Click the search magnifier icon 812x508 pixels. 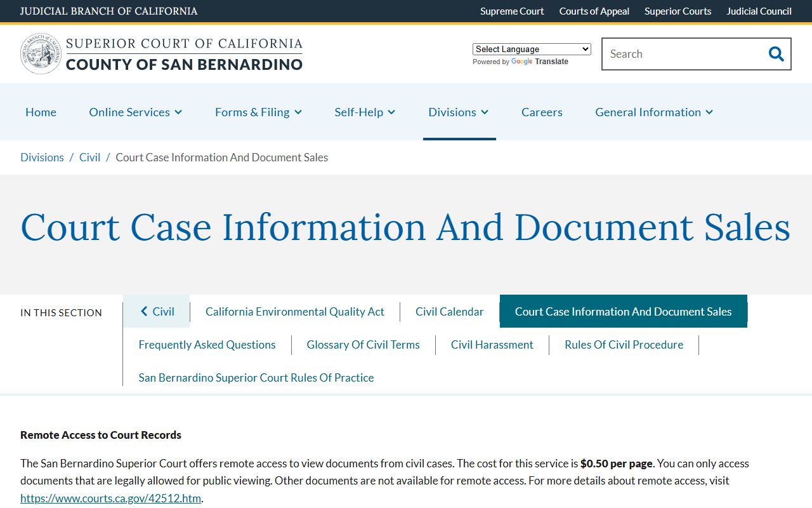coord(776,54)
